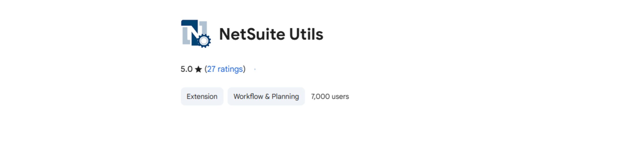This screenshot has height=162, width=644.
Task: Click the black rating star icon
Action: (x=198, y=69)
